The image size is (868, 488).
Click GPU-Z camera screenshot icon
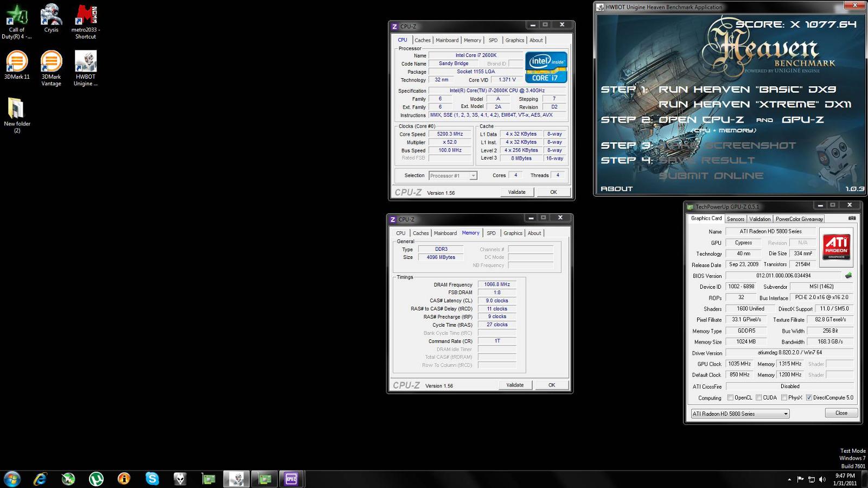pos(852,218)
